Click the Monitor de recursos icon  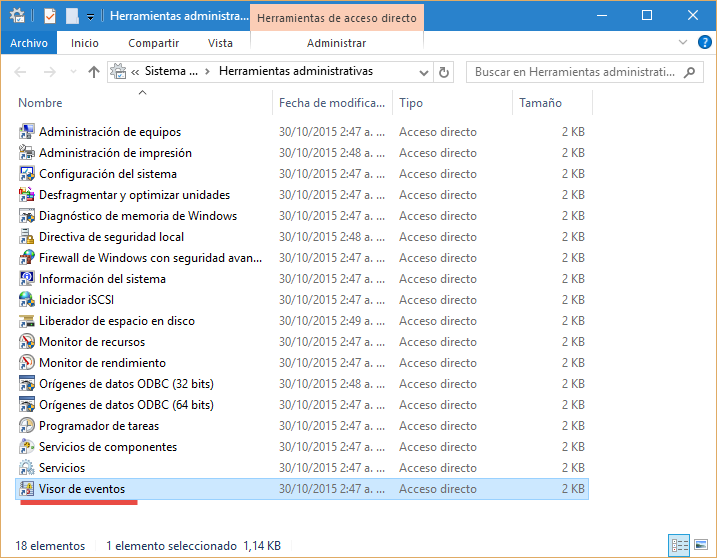27,342
